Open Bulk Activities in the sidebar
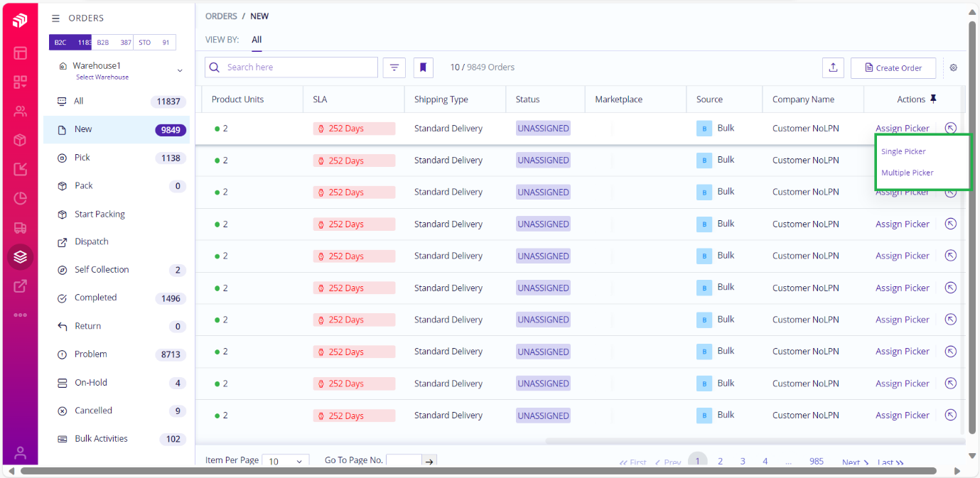The height and width of the screenshot is (478, 980). click(x=117, y=439)
